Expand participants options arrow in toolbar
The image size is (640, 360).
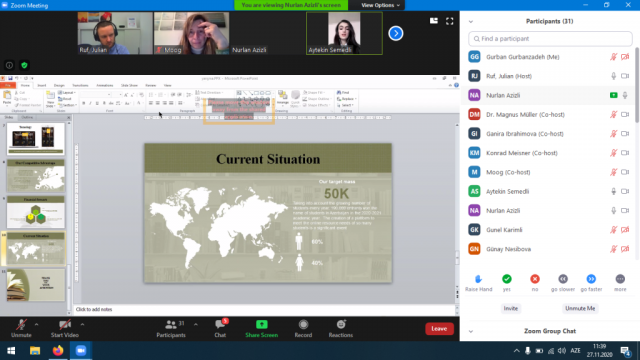point(196,325)
